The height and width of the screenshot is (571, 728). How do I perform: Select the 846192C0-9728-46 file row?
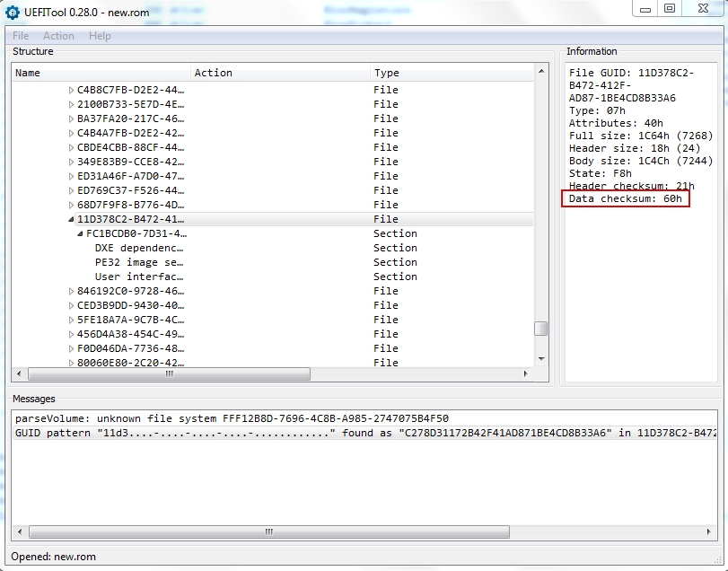pyautogui.click(x=273, y=291)
